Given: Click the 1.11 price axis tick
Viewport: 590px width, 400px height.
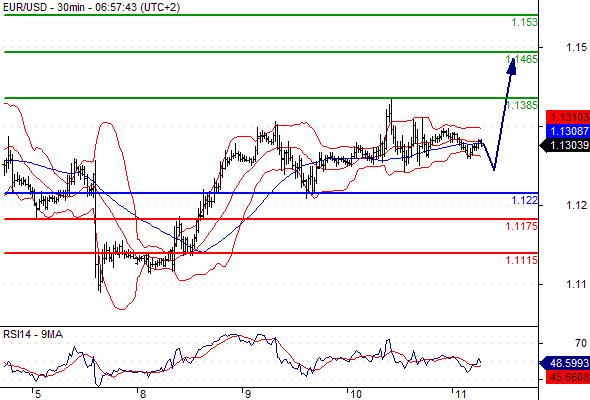Looking at the screenshot, I should click(576, 284).
